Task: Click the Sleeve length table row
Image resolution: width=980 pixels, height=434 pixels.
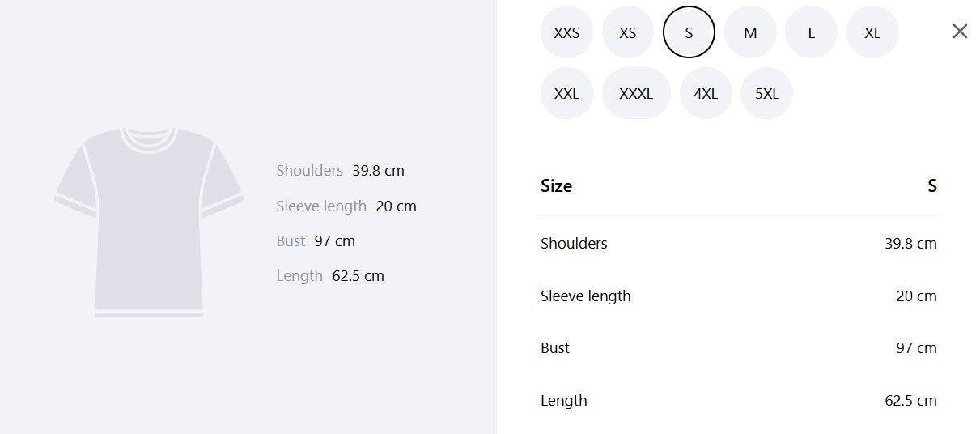Action: click(x=739, y=296)
